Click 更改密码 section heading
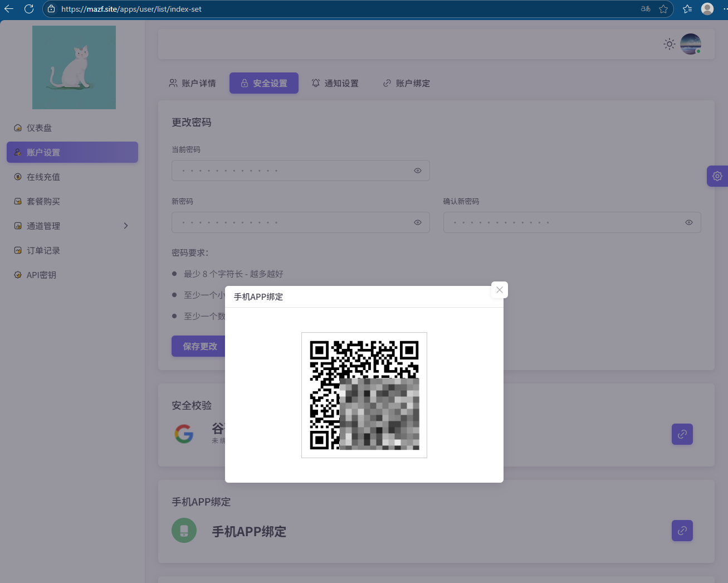Image resolution: width=728 pixels, height=583 pixels. (x=192, y=123)
